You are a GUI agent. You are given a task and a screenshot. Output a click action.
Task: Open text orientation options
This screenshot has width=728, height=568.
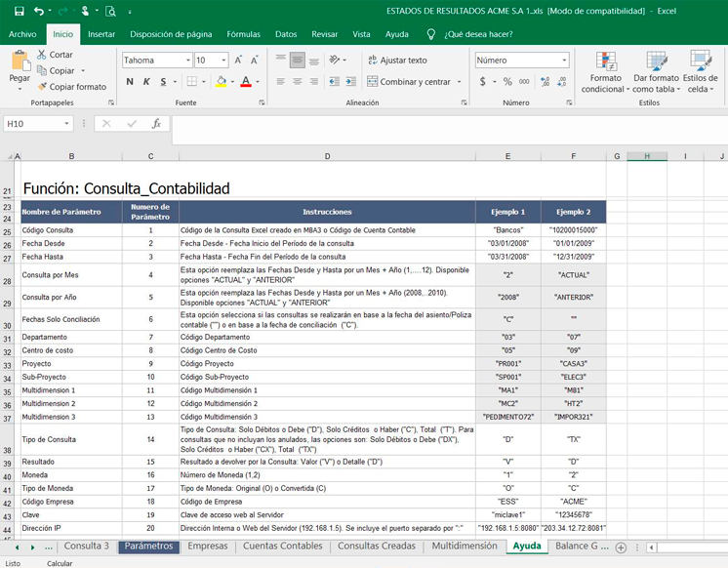point(338,60)
